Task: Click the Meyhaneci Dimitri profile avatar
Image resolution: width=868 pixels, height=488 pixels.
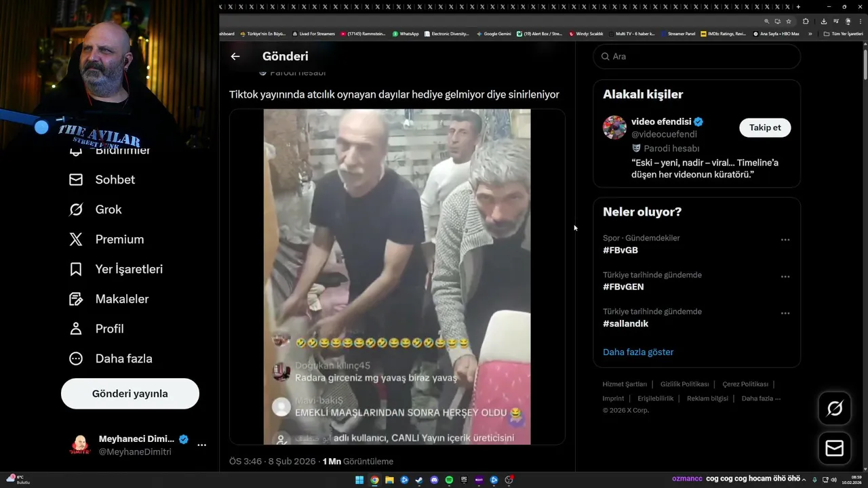Action: point(80,445)
